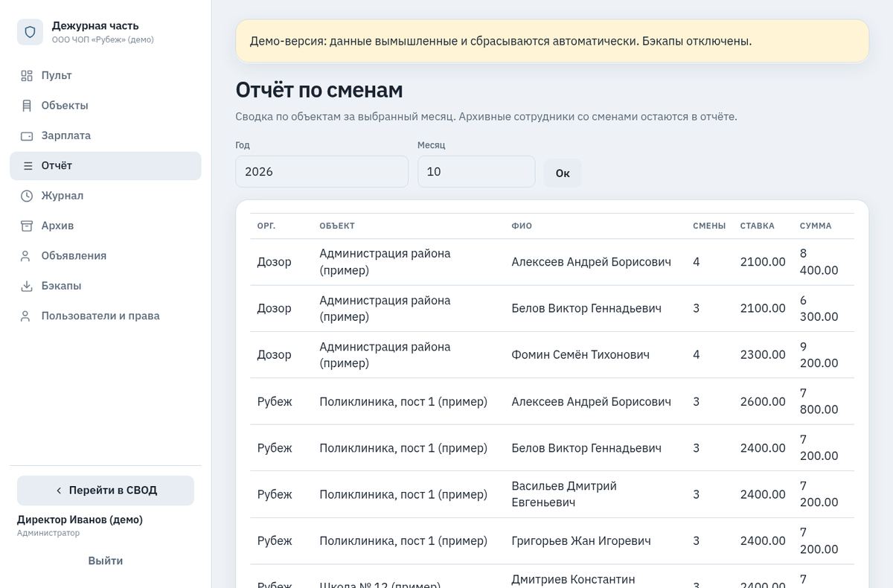This screenshot has height=588, width=893.
Task: Open the Журнал section
Action: tap(105, 196)
